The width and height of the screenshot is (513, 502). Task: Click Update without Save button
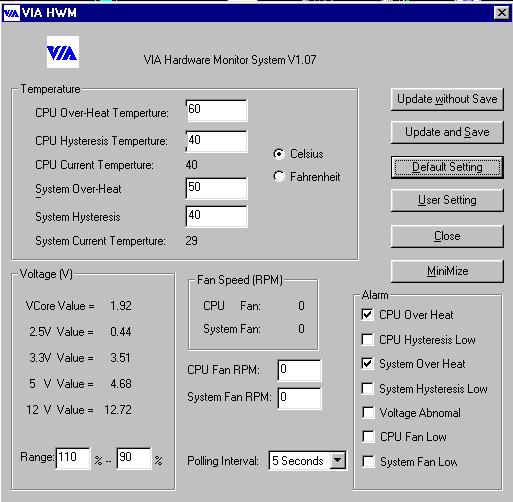tap(447, 99)
